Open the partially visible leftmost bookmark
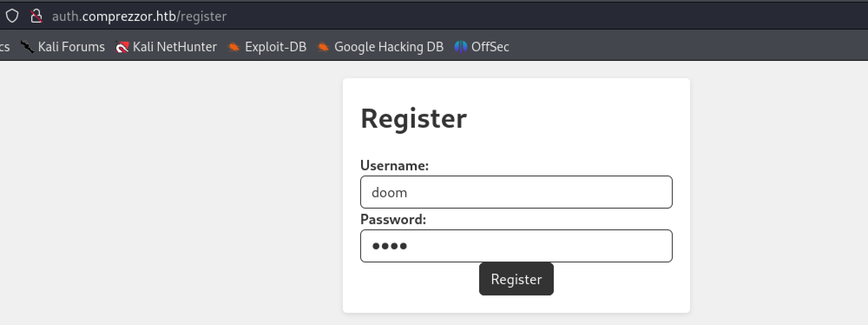 click(4, 46)
